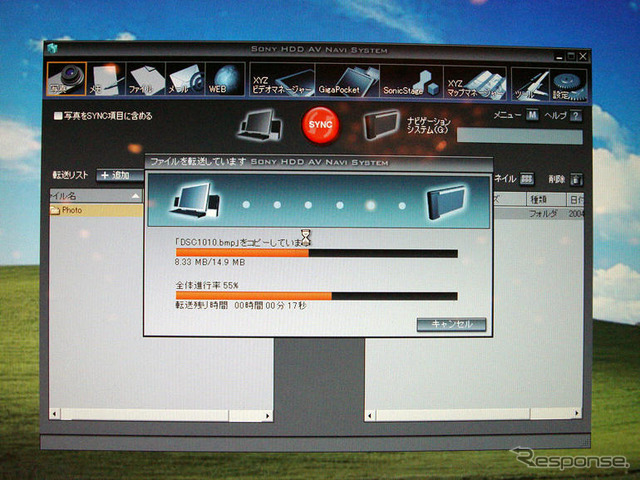The image size is (640, 480).
Task: Click the PC icon in transfer dialog
Action: click(x=195, y=200)
